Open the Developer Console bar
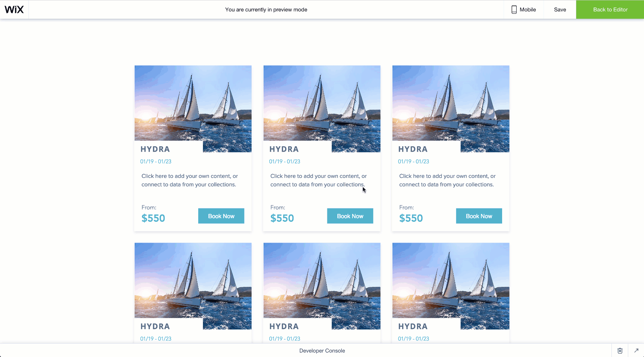 [322, 351]
